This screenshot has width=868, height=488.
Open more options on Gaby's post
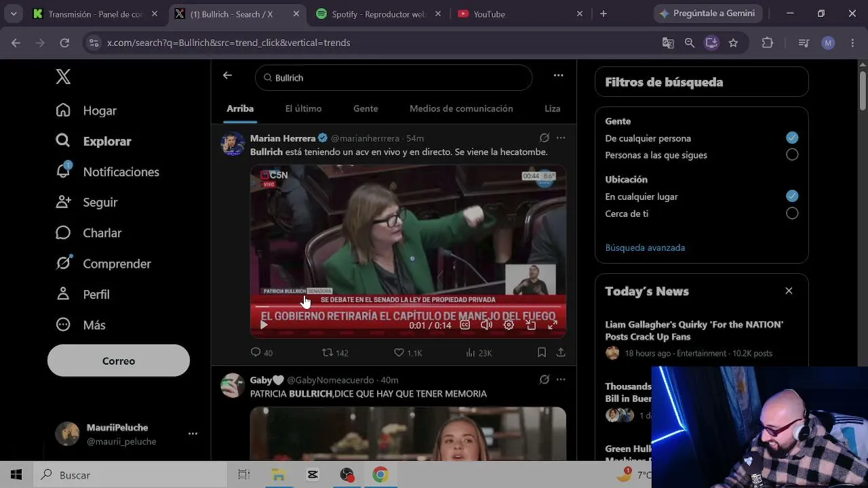click(561, 380)
